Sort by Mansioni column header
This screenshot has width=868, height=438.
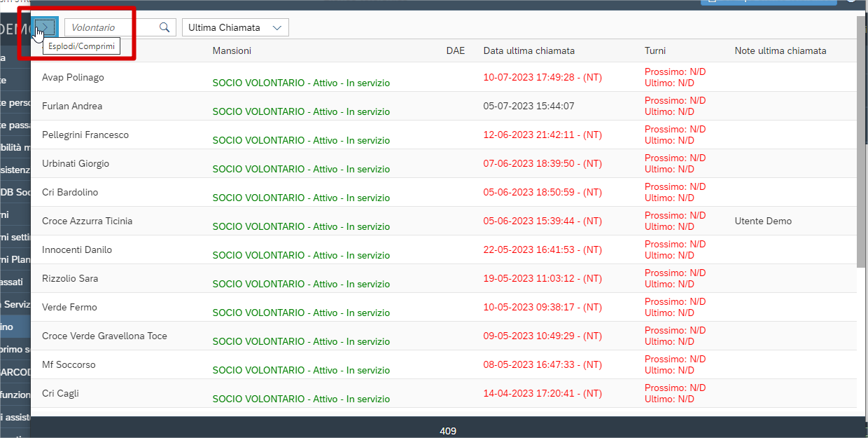(x=232, y=50)
